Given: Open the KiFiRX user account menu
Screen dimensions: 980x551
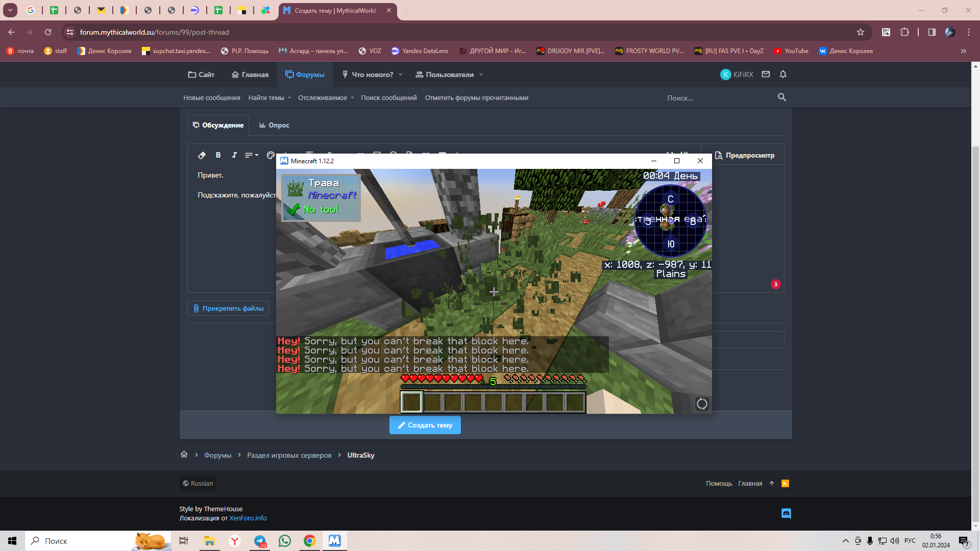Looking at the screenshot, I should [x=737, y=74].
